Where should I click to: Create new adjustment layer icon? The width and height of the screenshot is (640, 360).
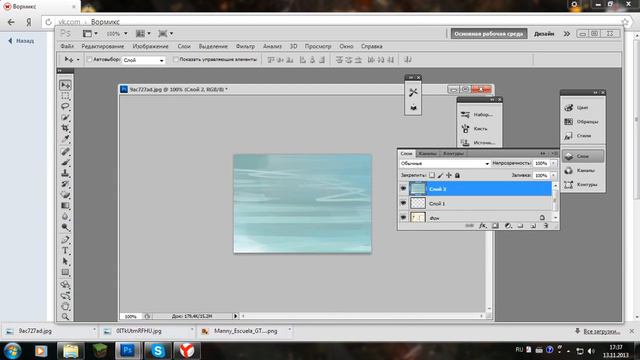(508, 225)
